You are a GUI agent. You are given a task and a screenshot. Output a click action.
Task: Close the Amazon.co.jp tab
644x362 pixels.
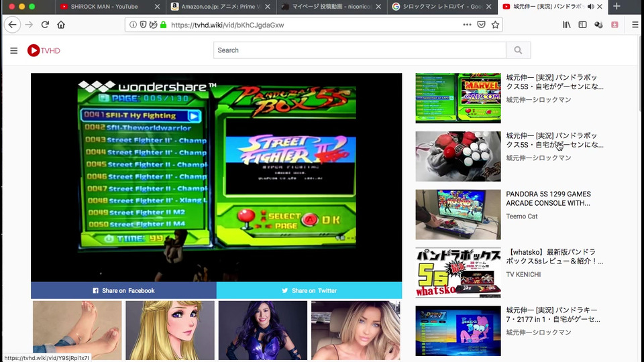point(268,7)
